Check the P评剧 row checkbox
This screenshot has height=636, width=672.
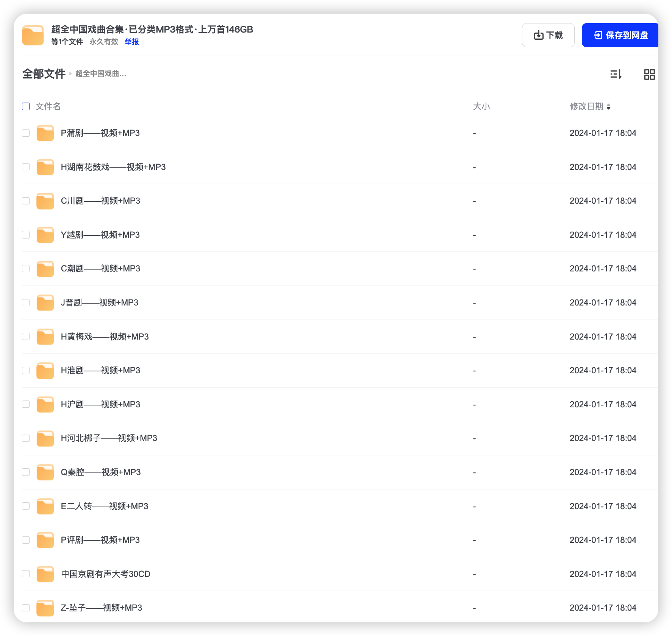point(26,540)
